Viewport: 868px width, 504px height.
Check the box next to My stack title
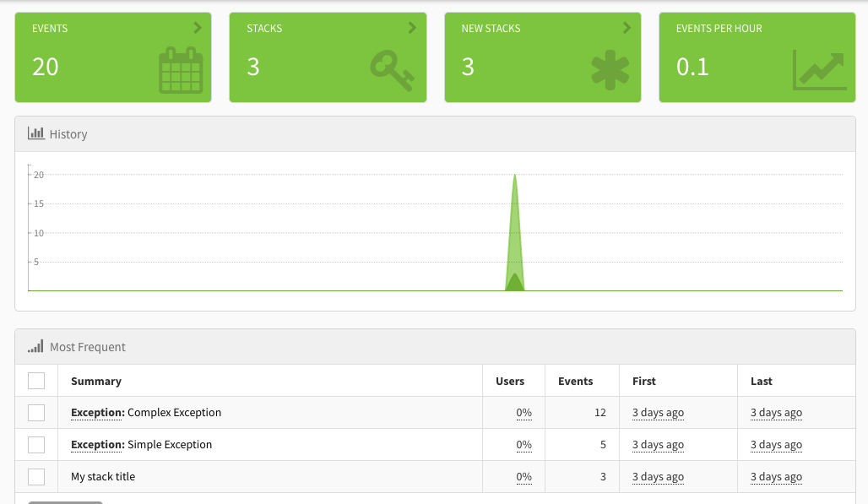(x=36, y=476)
